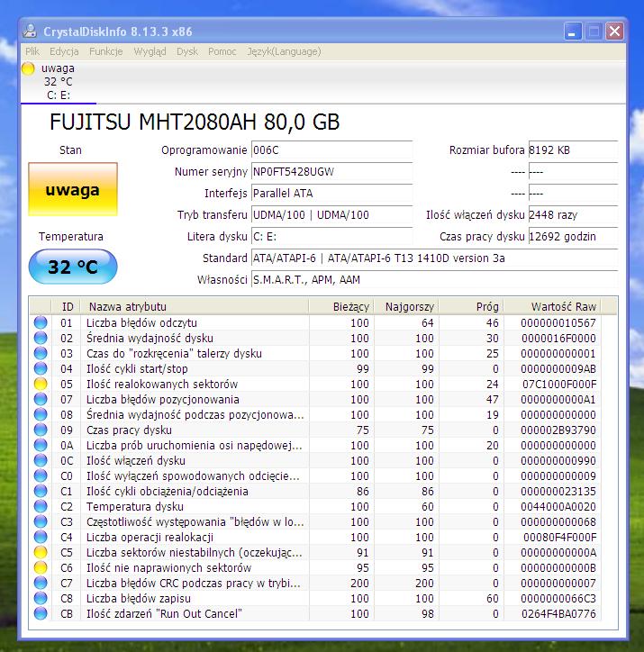
Task: Click status icon for C8 błędów zapisu
Action: coord(41,598)
